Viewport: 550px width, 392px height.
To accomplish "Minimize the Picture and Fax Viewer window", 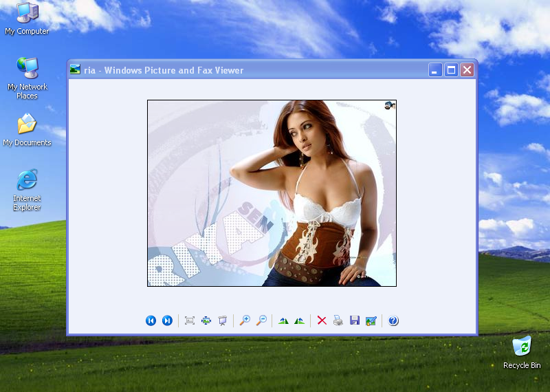I will 435,69.
